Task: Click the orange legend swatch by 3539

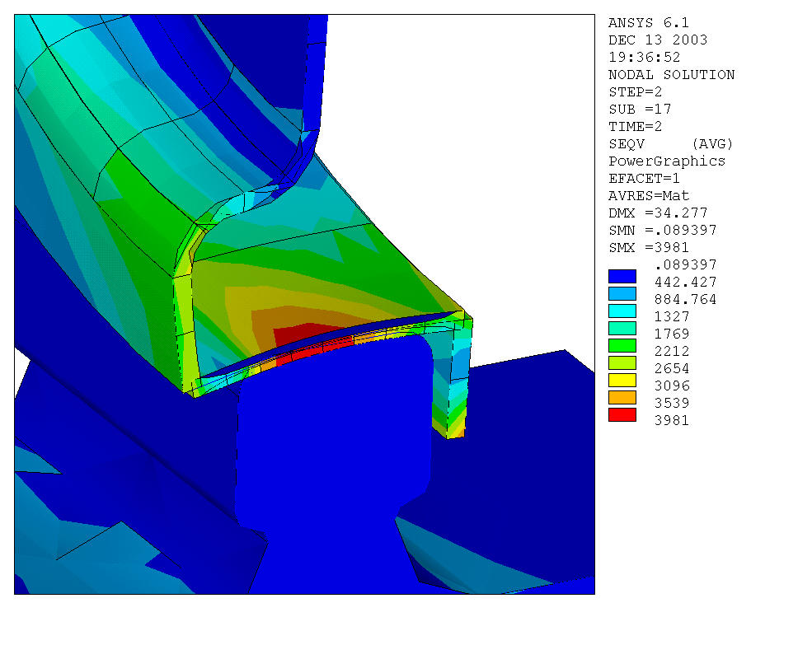Action: tap(622, 398)
